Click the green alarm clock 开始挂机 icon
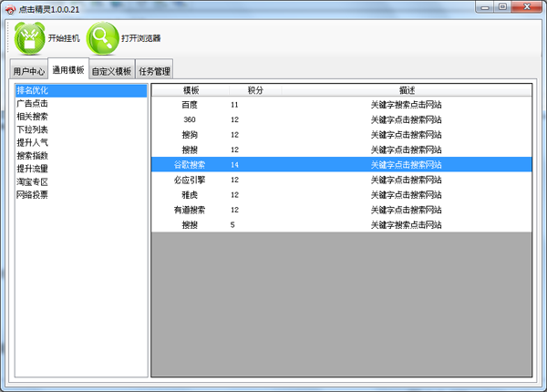Viewport: 547px width, 392px height. click(x=30, y=38)
